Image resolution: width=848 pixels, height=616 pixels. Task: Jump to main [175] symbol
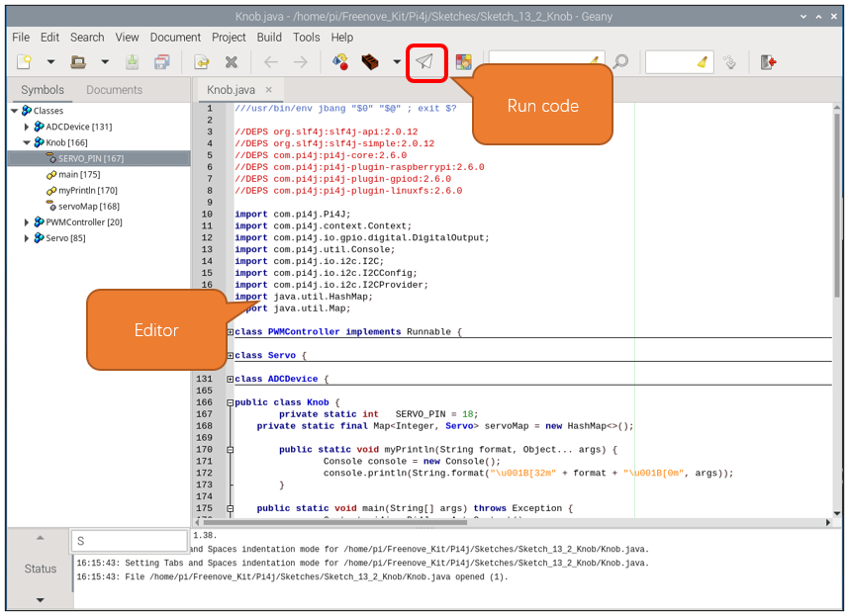click(79, 175)
